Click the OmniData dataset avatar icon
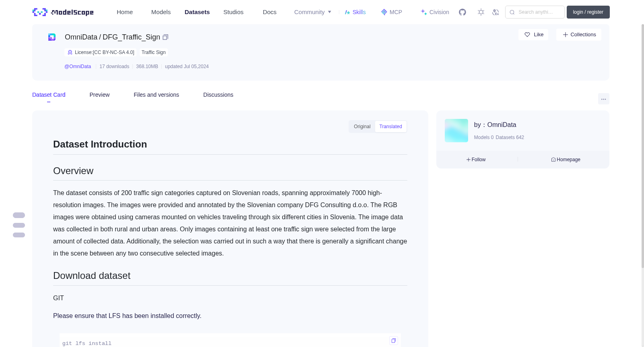This screenshot has height=347, width=644. pyautogui.click(x=52, y=37)
